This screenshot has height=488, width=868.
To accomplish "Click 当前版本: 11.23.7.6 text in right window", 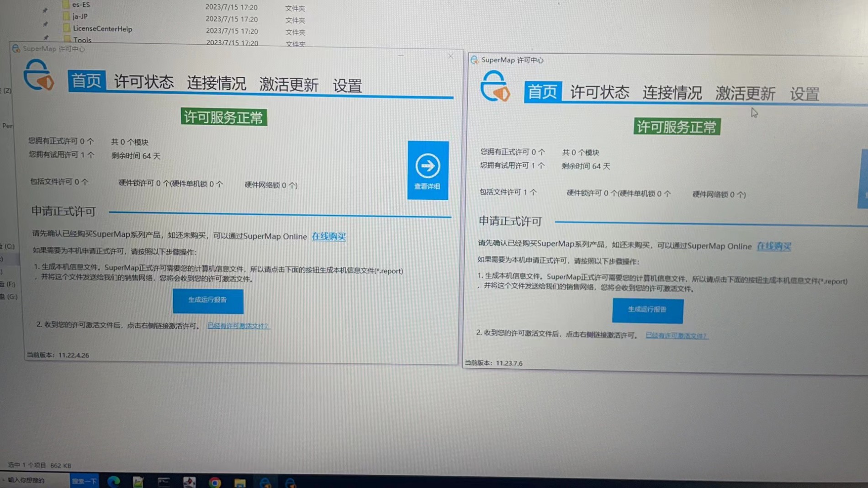I will tap(494, 363).
